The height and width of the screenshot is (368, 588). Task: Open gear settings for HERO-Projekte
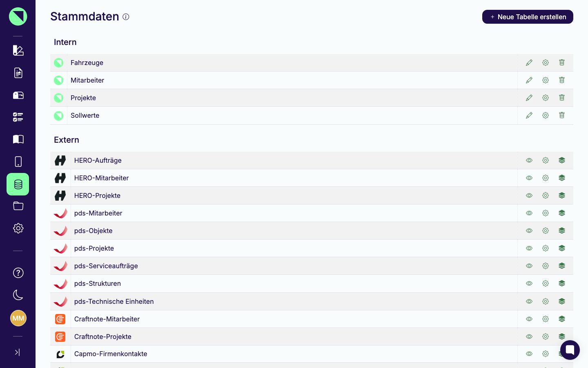[x=546, y=195]
